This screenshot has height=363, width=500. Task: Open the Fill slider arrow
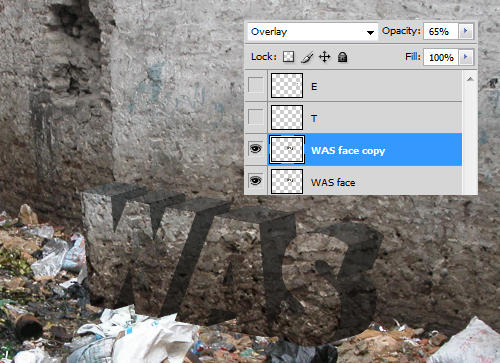tap(466, 57)
